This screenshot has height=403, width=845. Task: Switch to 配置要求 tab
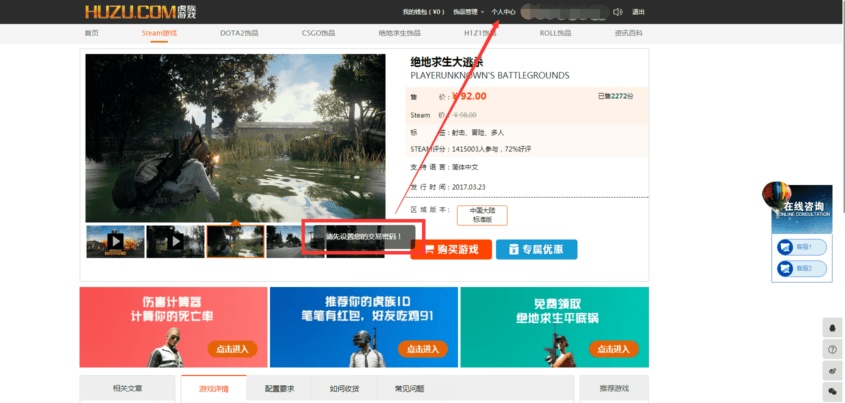tap(279, 388)
